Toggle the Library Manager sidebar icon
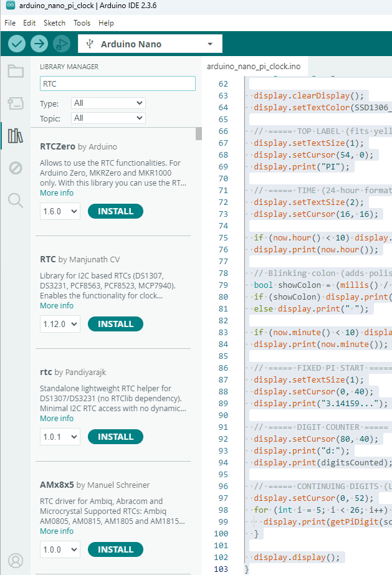 tap(16, 136)
